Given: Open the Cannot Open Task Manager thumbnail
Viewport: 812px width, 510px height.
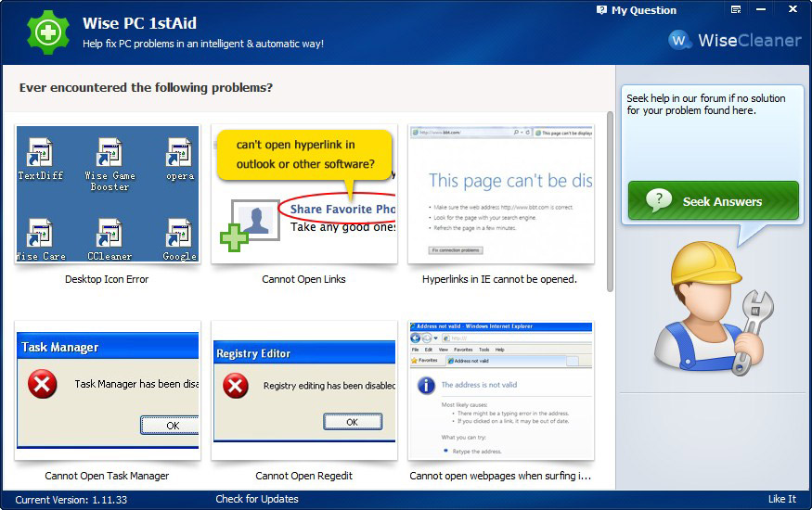Looking at the screenshot, I should tap(108, 390).
